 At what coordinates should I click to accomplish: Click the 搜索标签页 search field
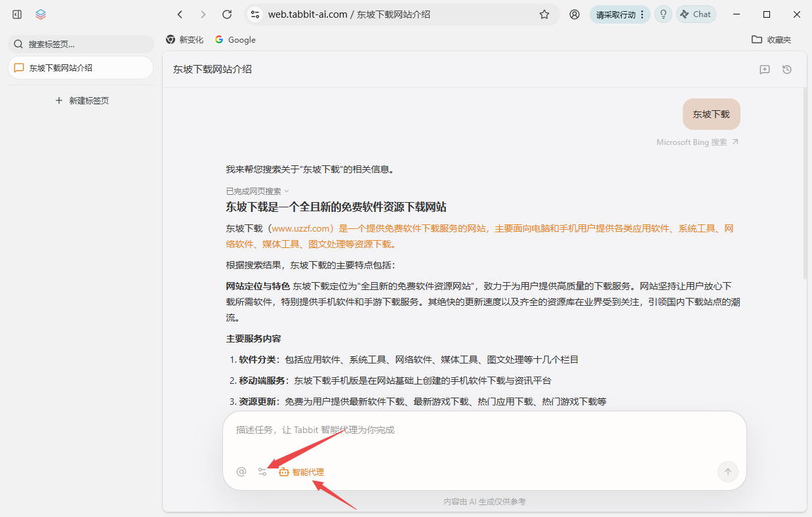click(81, 44)
